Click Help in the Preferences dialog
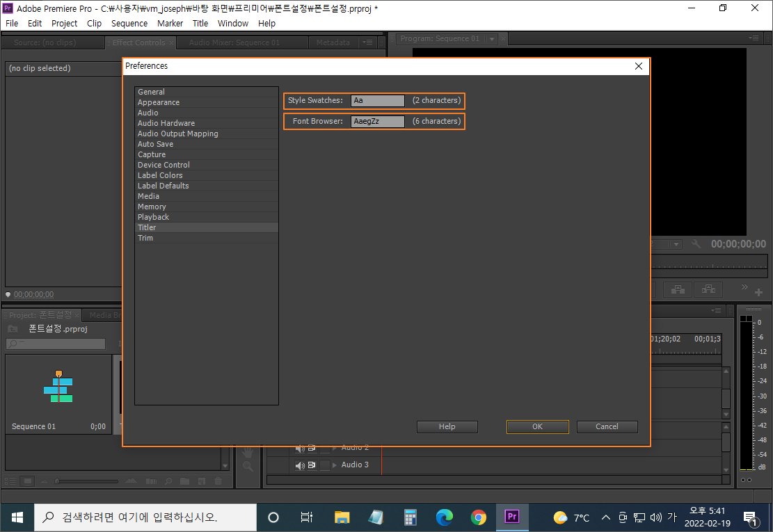The height and width of the screenshot is (532, 773). point(447,426)
